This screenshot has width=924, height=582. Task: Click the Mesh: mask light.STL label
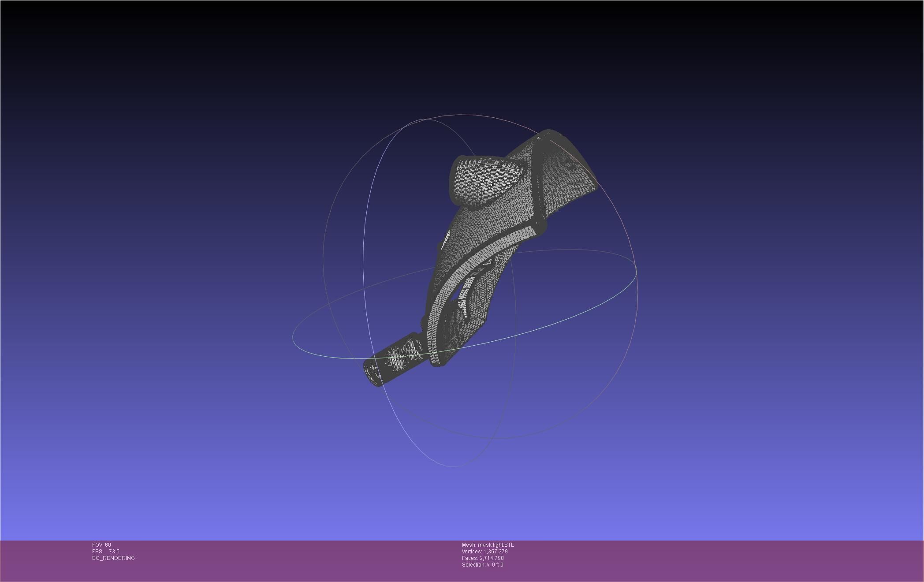[488, 545]
